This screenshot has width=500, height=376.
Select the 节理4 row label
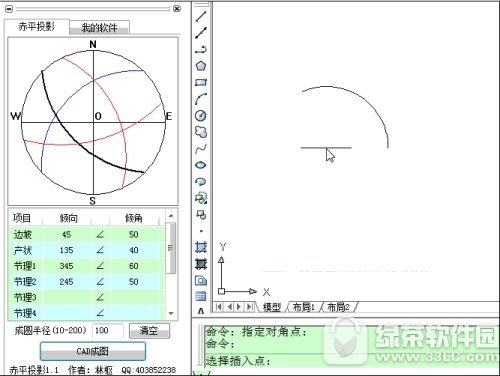25,313
